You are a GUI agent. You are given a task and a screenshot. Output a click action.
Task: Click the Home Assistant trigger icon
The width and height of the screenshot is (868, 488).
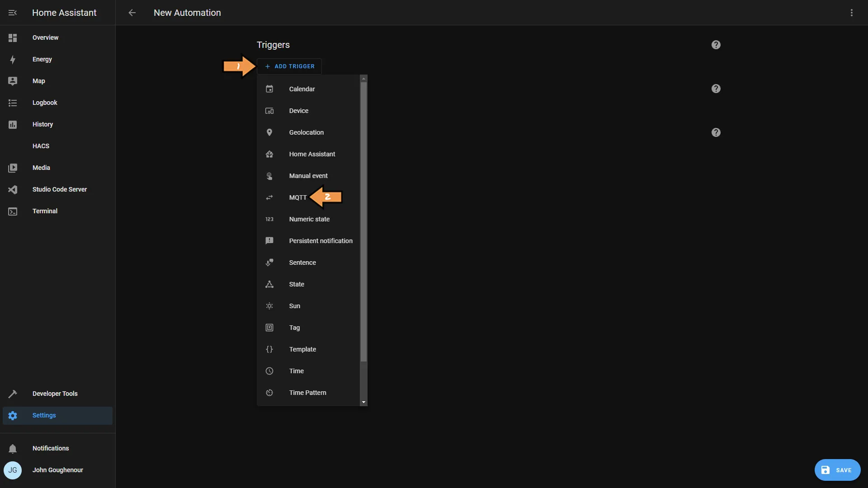tap(269, 155)
